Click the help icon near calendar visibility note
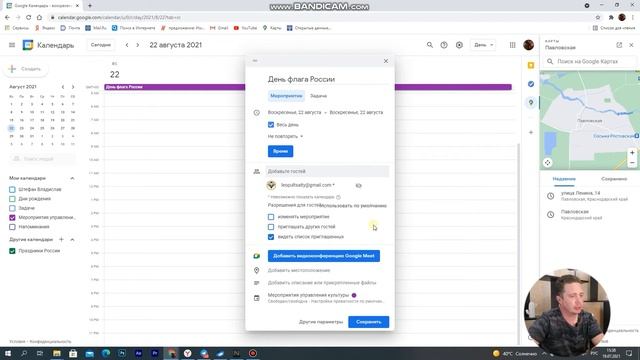The height and width of the screenshot is (360, 640). pyautogui.click(x=338, y=197)
